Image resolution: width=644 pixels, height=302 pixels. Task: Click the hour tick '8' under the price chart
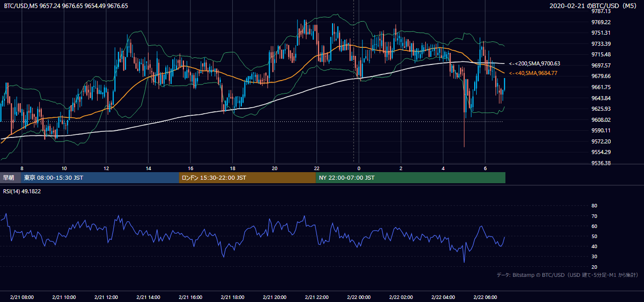[22, 168]
